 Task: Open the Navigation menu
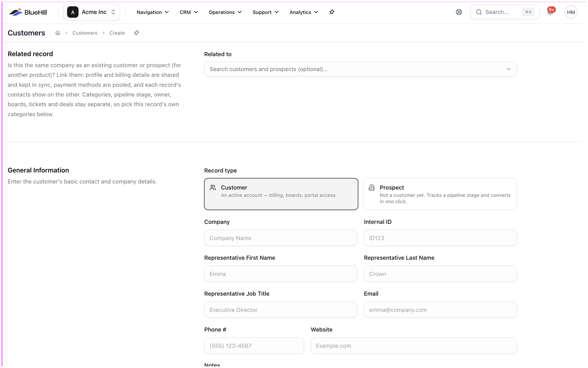click(153, 12)
